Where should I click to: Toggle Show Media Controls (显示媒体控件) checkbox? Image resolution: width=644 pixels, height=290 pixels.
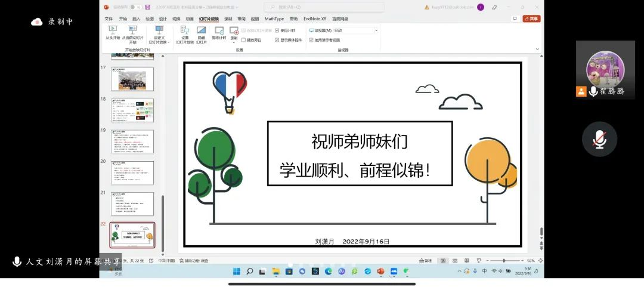[277, 40]
